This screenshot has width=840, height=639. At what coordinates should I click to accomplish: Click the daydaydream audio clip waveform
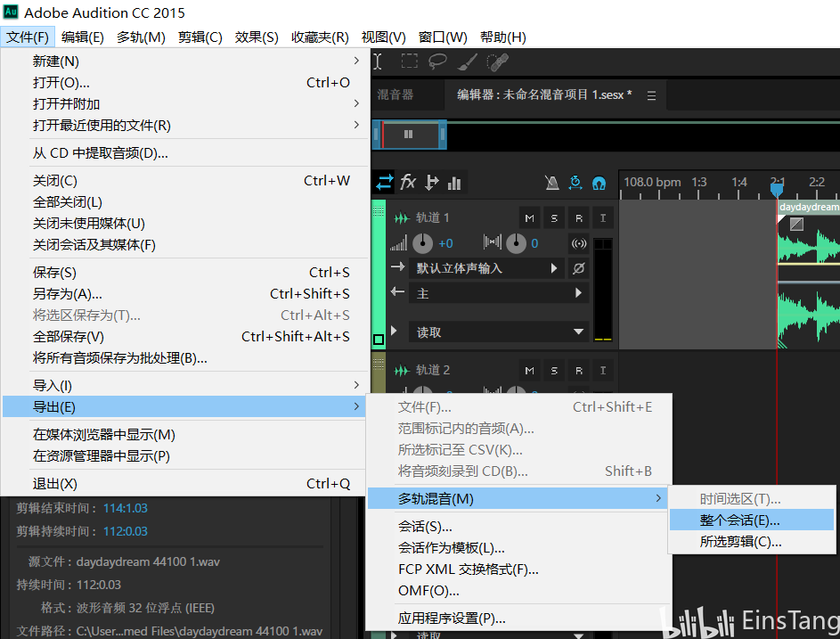pos(809,282)
